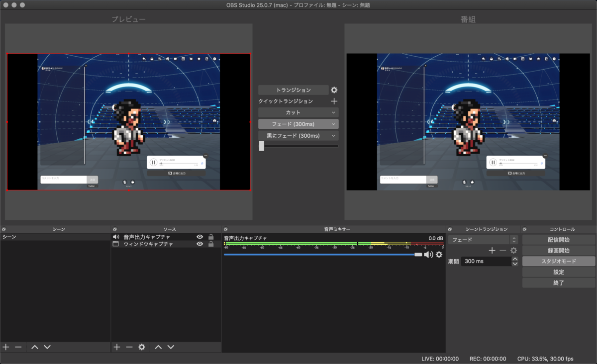Click the 0.0 dB volume readout

click(436, 238)
